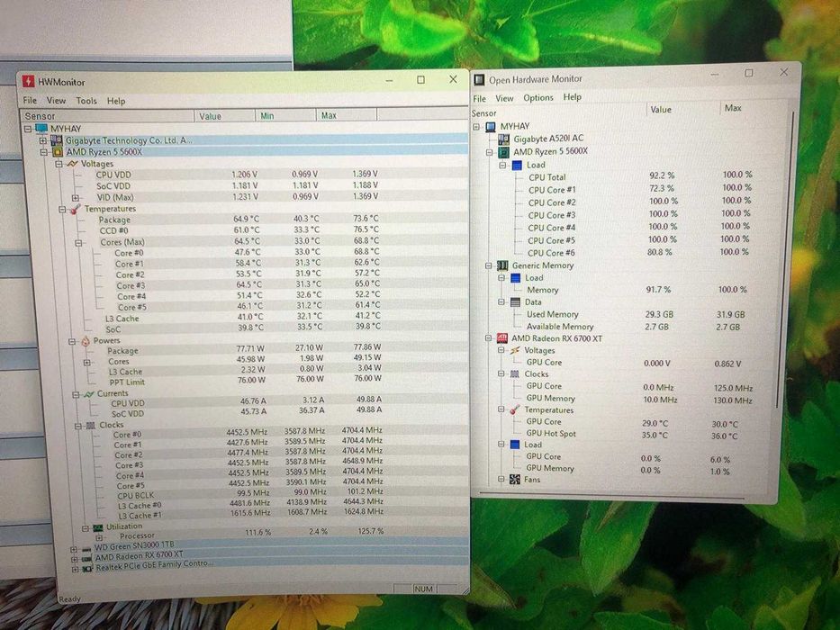Expand the WD Green SN3000 1TB node

coord(74,549)
